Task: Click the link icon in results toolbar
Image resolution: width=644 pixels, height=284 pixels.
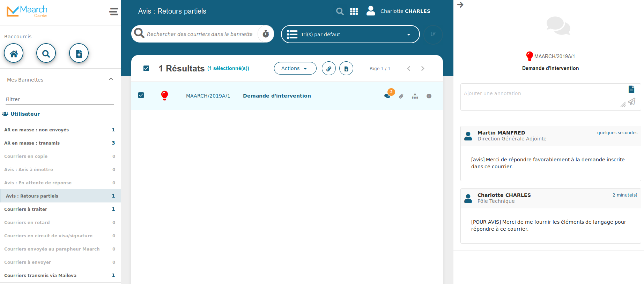Action: (329, 69)
